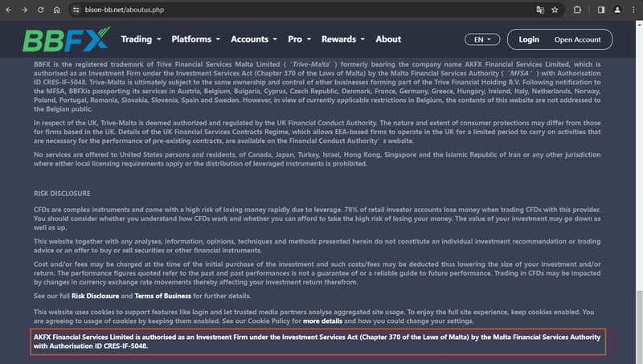Image resolution: width=643 pixels, height=364 pixels.
Task: Open the browser profile avatar
Action: coord(617,10)
